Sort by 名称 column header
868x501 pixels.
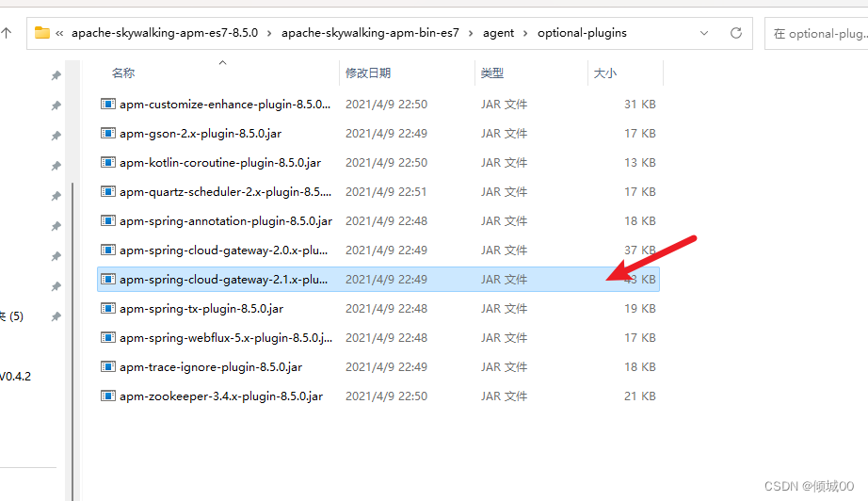(123, 73)
